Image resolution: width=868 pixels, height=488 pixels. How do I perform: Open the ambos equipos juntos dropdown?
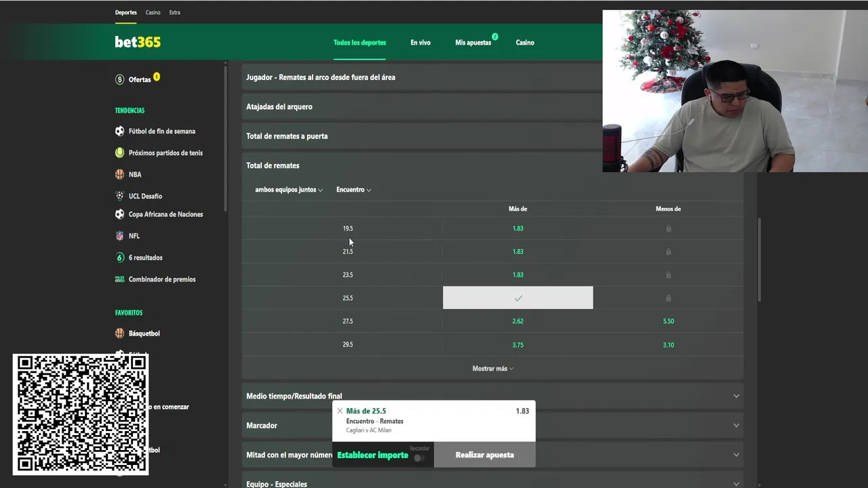289,190
